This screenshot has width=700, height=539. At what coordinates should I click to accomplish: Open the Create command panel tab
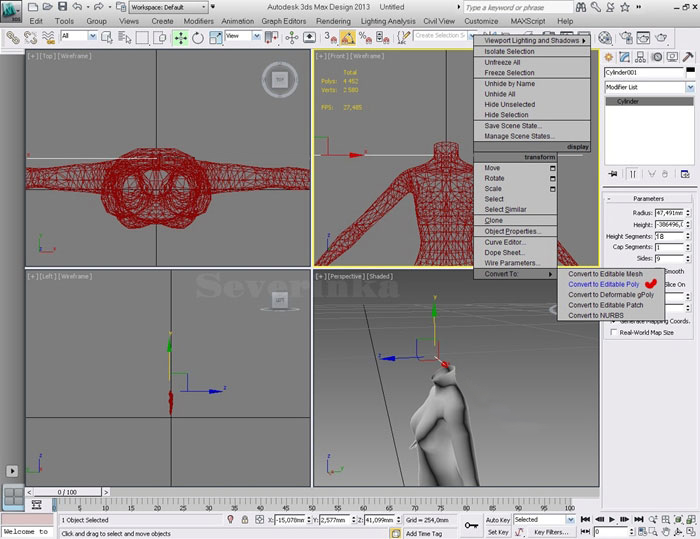pyautogui.click(x=608, y=56)
